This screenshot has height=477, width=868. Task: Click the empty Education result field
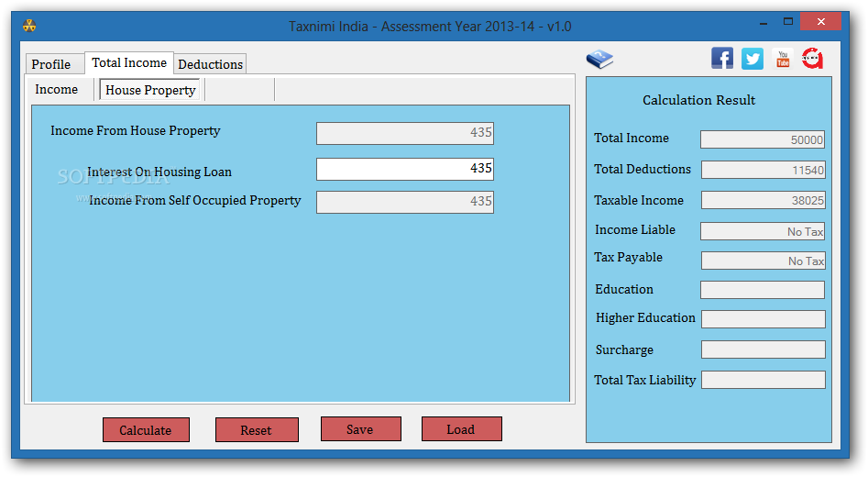point(763,290)
